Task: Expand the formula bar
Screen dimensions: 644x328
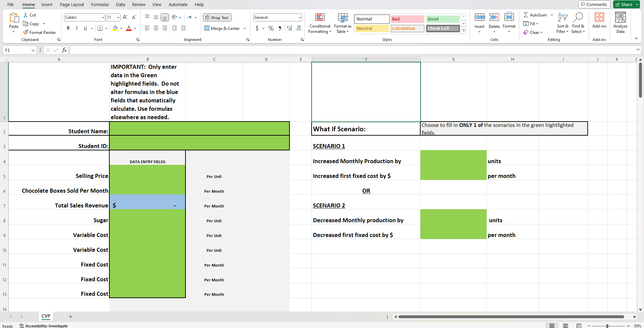Action: [x=638, y=50]
